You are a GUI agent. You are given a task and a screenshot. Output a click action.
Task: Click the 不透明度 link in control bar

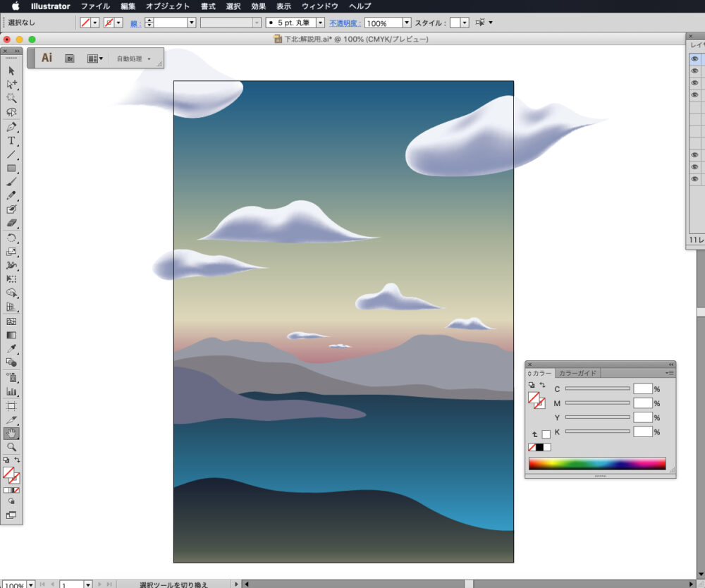pos(345,23)
